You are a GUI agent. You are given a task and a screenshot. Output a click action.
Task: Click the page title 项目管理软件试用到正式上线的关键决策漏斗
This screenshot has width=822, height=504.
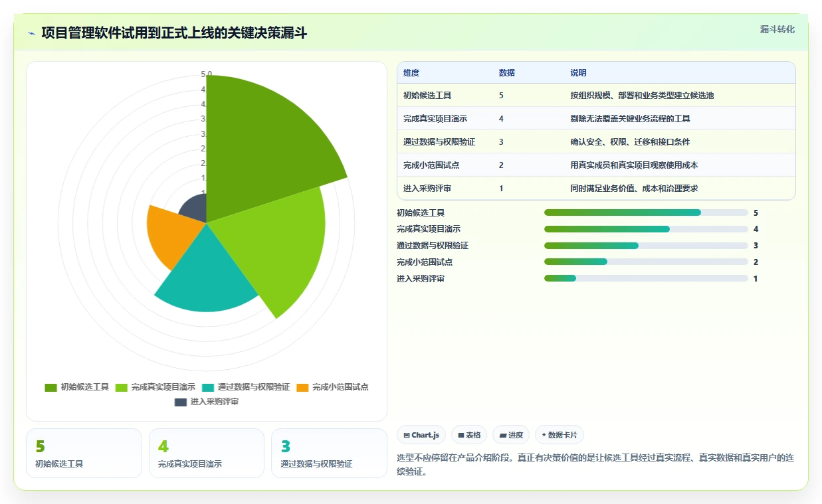(x=174, y=33)
